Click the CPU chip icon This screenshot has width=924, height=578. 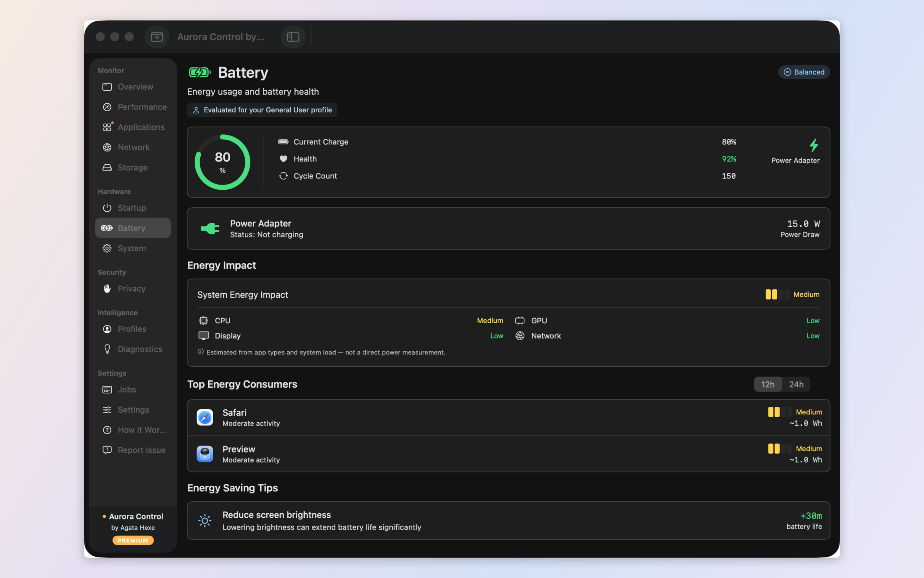(x=204, y=321)
